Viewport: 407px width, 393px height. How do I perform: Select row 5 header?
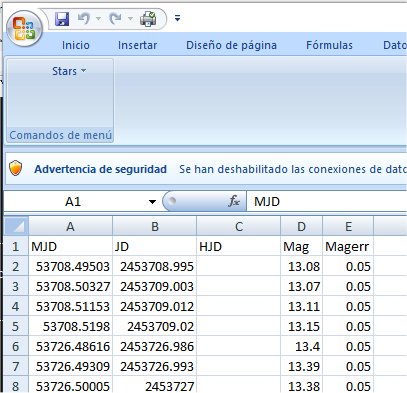(16, 326)
